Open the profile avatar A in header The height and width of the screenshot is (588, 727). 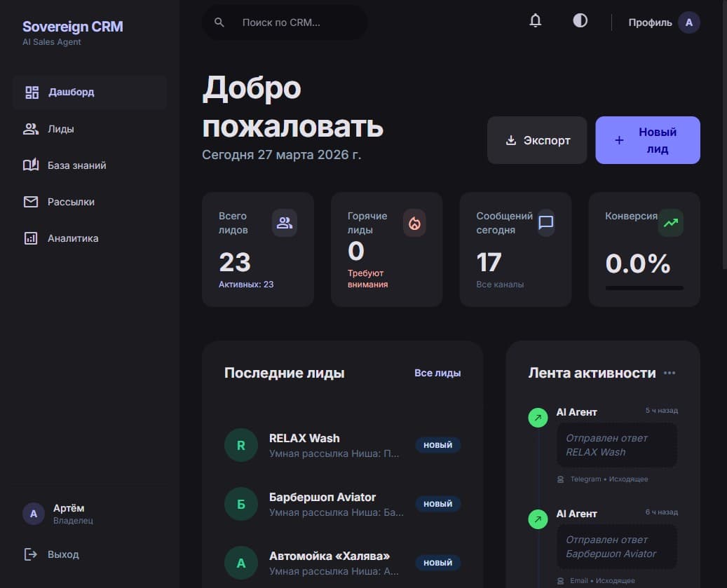coord(688,22)
